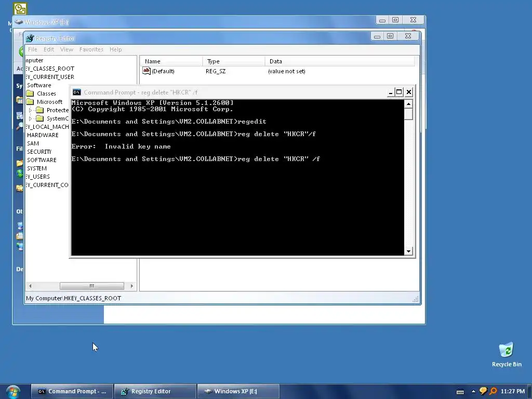The width and height of the screenshot is (532, 399).
Task: Click the yellow speech bubble tray icon
Action: (x=483, y=391)
